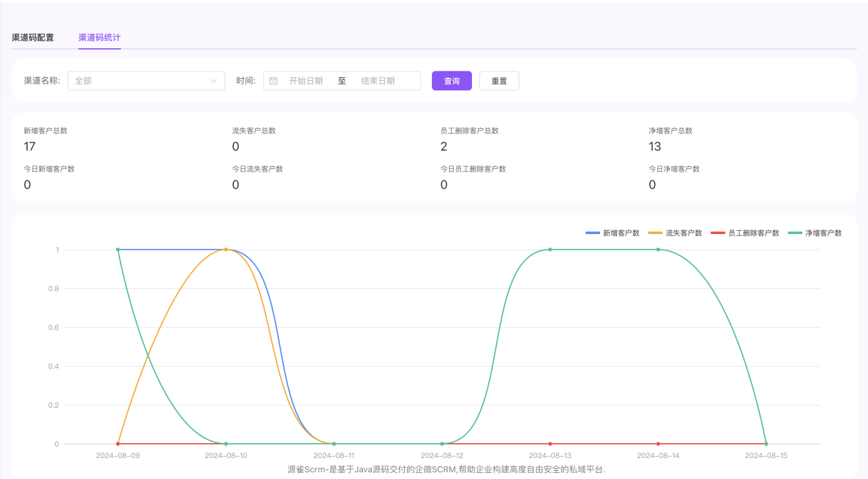Viewport: 868px width, 479px height.
Task: Select the 渠道码统计 tab
Action: tap(99, 37)
